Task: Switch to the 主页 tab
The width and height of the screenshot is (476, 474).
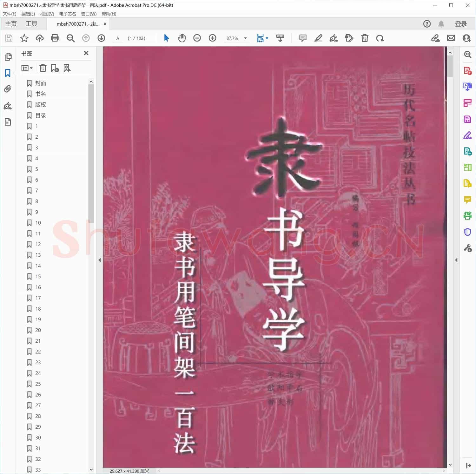Action: coord(10,23)
